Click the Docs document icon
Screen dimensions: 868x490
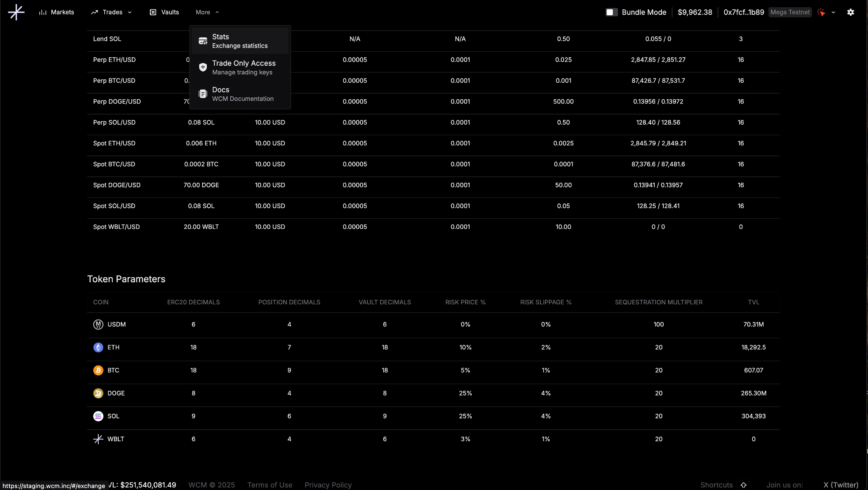point(203,94)
